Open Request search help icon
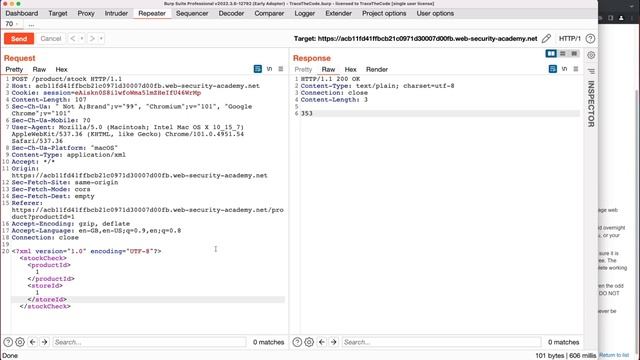 pyautogui.click(x=8, y=342)
